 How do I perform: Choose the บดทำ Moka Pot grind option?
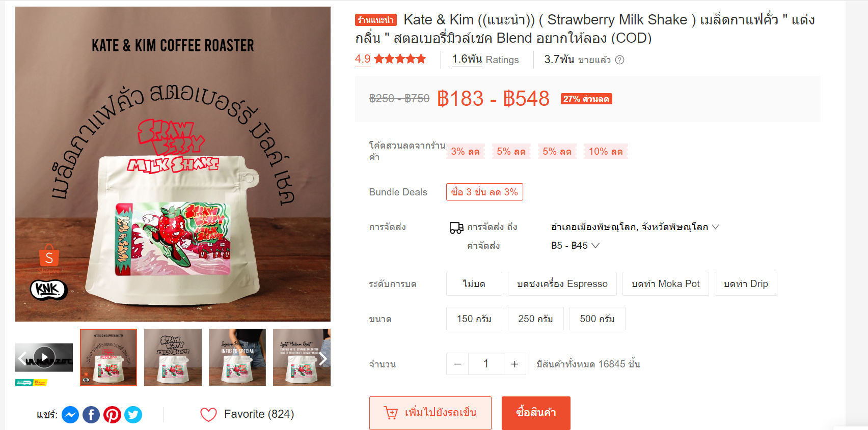click(666, 283)
